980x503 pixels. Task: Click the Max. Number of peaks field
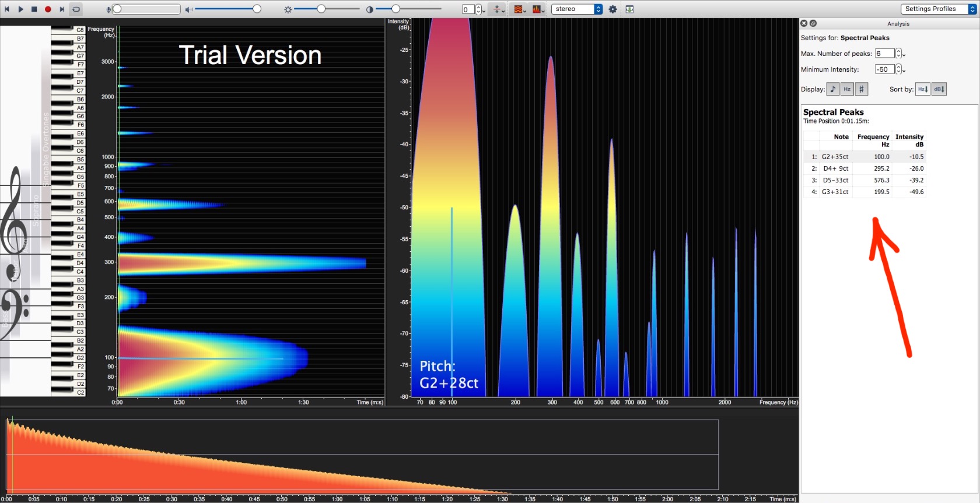pos(884,54)
